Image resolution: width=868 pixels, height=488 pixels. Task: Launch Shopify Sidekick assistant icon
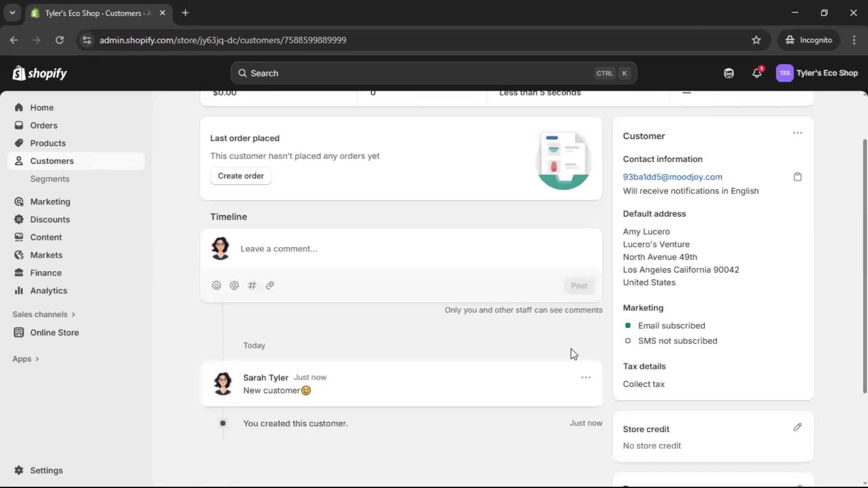pos(729,73)
